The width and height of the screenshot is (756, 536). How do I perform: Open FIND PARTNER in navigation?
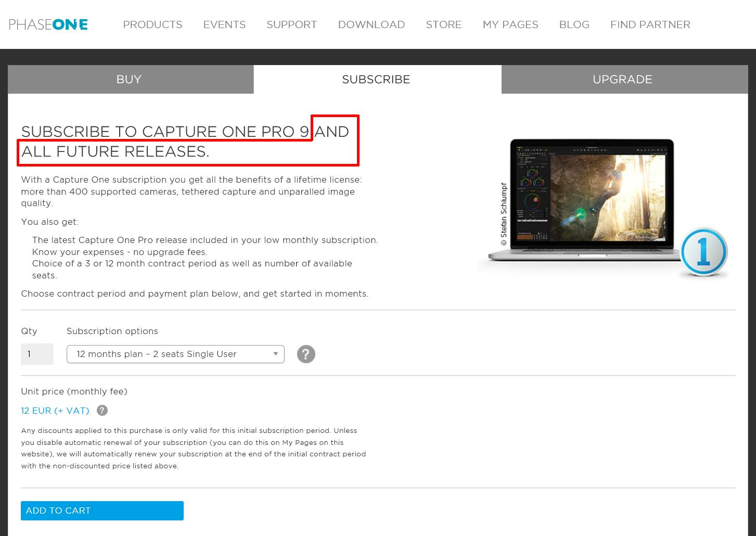point(650,24)
